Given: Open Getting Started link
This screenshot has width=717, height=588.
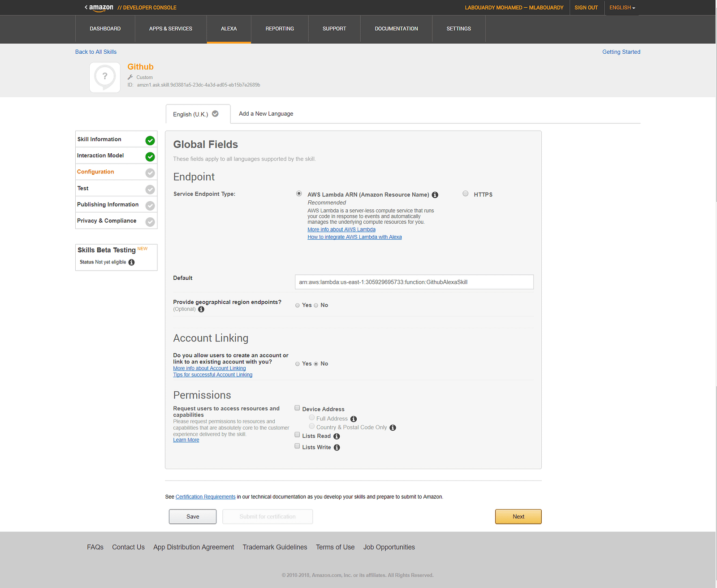Looking at the screenshot, I should click(621, 52).
